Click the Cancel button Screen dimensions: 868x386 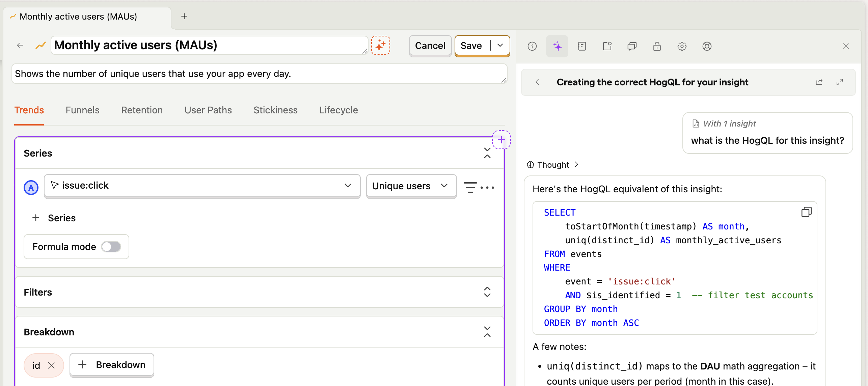point(430,46)
